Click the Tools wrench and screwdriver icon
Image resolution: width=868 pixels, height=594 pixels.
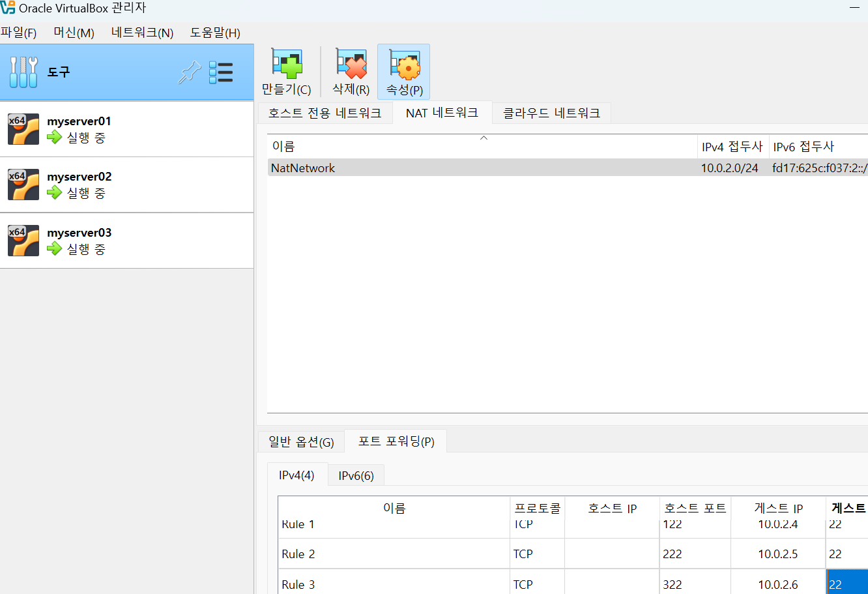click(x=23, y=72)
